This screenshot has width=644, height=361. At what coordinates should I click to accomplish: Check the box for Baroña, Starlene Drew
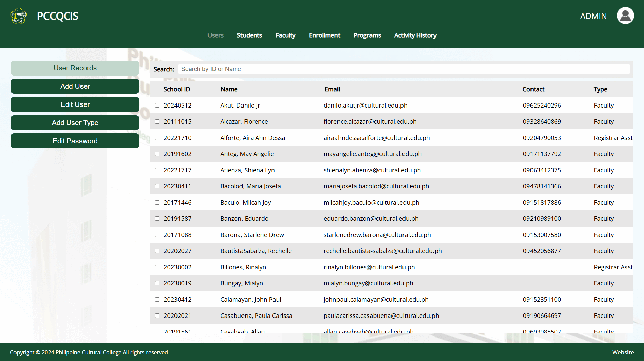click(x=157, y=235)
